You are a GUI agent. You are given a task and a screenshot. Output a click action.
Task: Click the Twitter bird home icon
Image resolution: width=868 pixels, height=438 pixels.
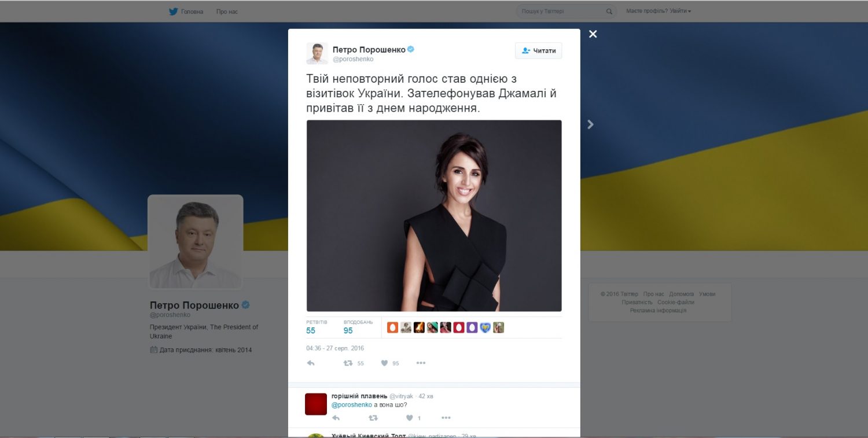173,11
